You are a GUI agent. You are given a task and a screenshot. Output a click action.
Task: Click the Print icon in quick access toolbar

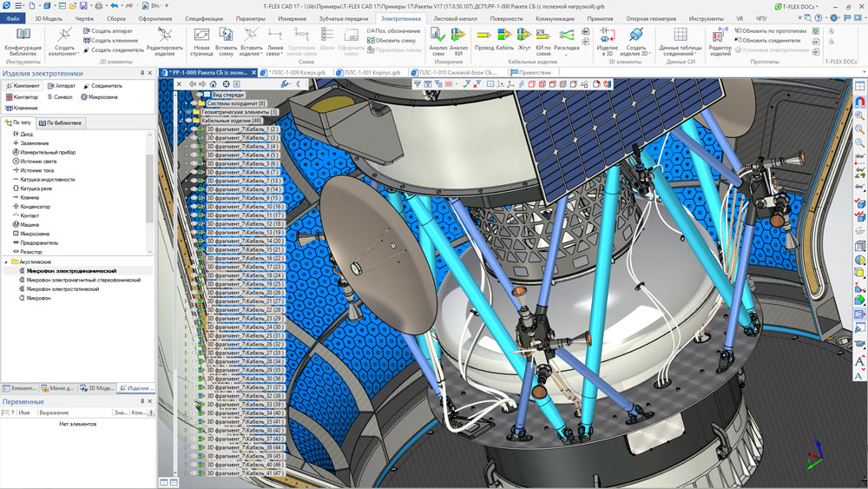click(98, 5)
